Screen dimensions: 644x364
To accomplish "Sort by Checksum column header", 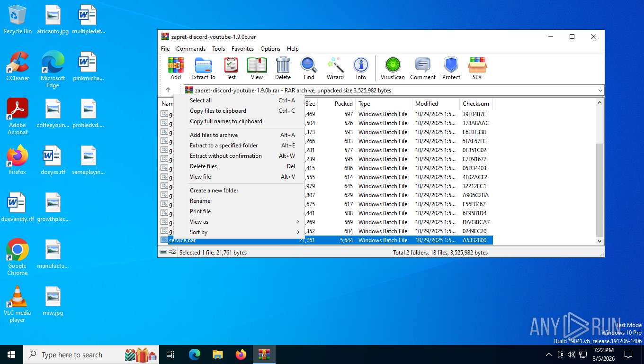I will pos(476,104).
